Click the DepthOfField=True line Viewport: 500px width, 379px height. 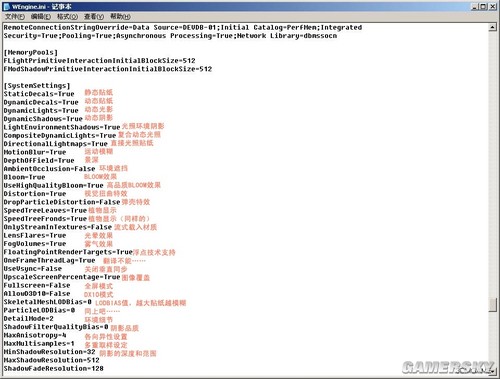click(x=39, y=161)
